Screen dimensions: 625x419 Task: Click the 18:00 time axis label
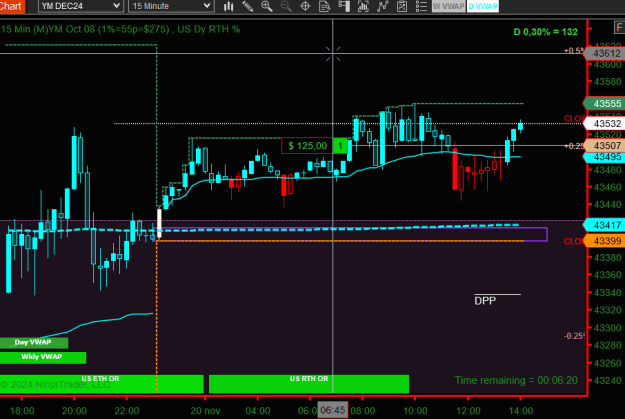coord(22,411)
